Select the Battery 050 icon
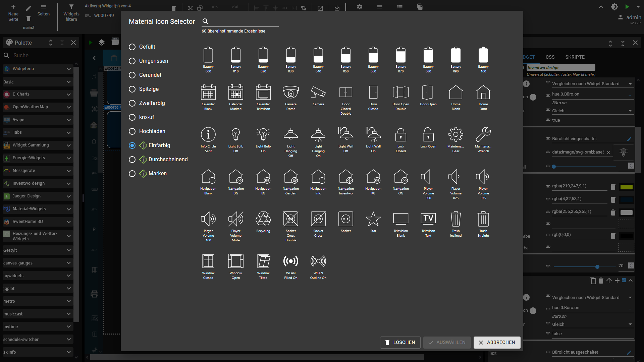The image size is (644, 362). pyautogui.click(x=346, y=55)
